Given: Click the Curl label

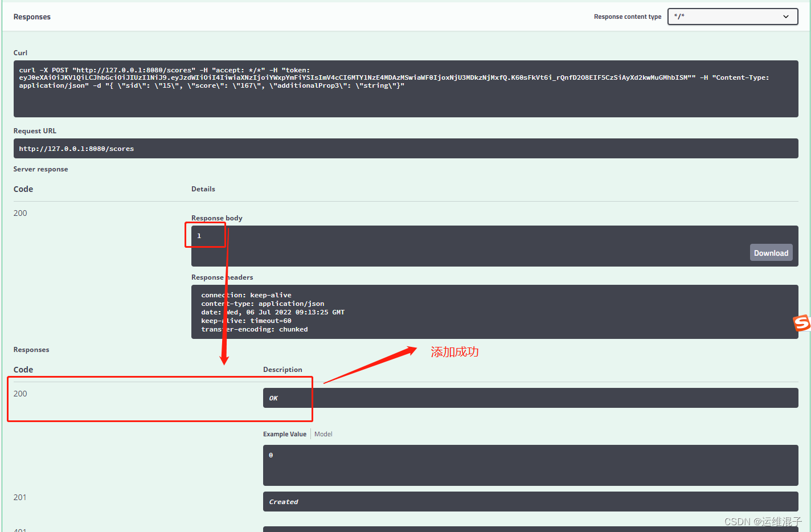Looking at the screenshot, I should point(21,53).
